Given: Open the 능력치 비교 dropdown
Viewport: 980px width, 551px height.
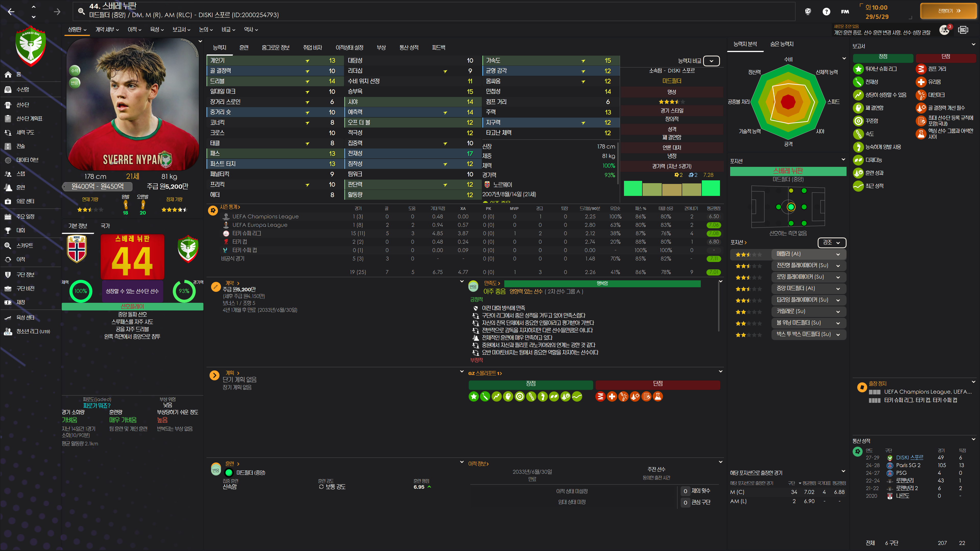Looking at the screenshot, I should [x=711, y=61].
